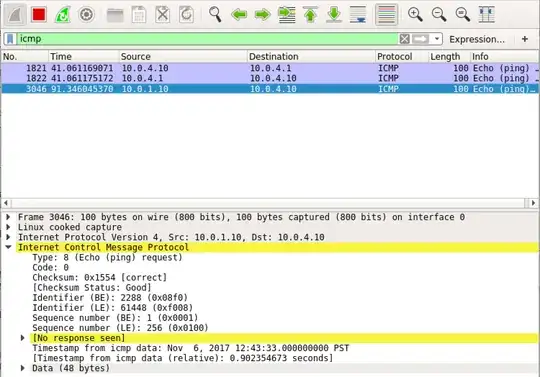Open capture options gear icon
This screenshot has height=377, width=540.
click(x=86, y=15)
